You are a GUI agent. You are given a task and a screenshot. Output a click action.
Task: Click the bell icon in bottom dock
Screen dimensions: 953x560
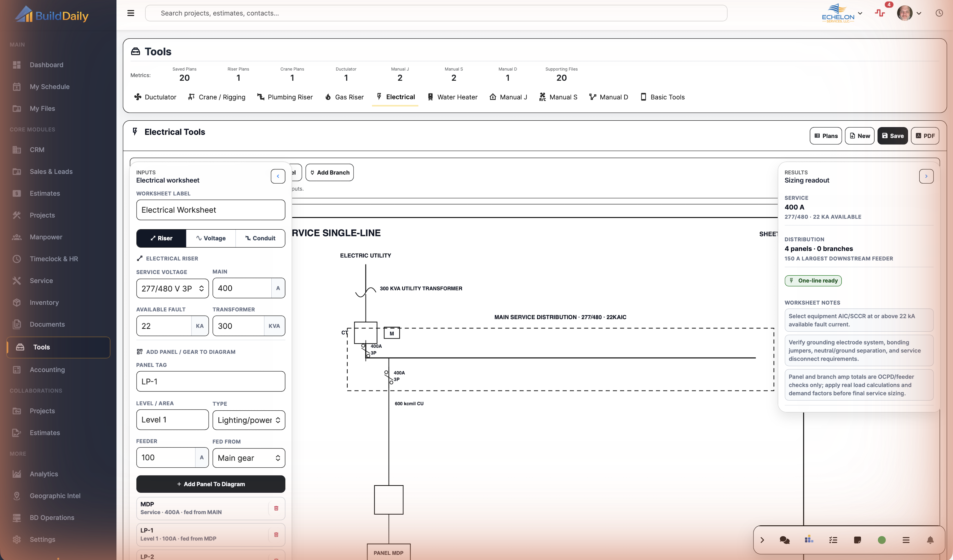coord(930,540)
